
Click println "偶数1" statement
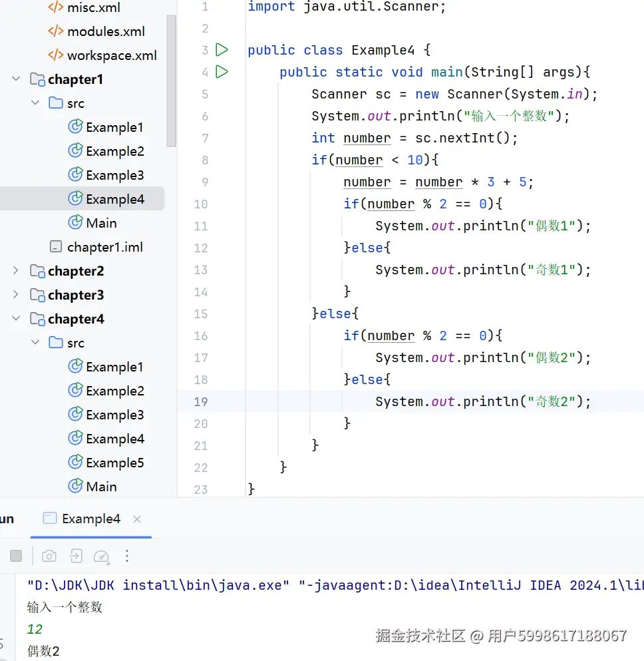pos(483,226)
